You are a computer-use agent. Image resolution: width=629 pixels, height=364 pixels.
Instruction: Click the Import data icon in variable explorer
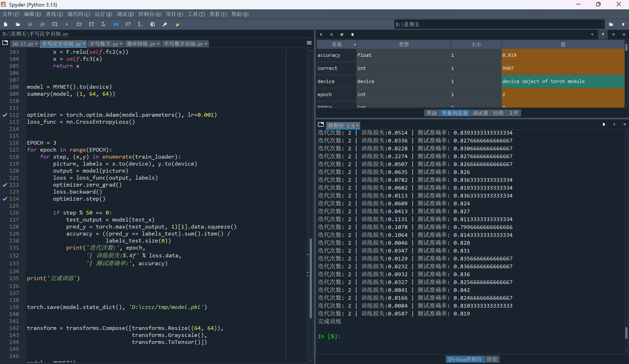pos(321,35)
